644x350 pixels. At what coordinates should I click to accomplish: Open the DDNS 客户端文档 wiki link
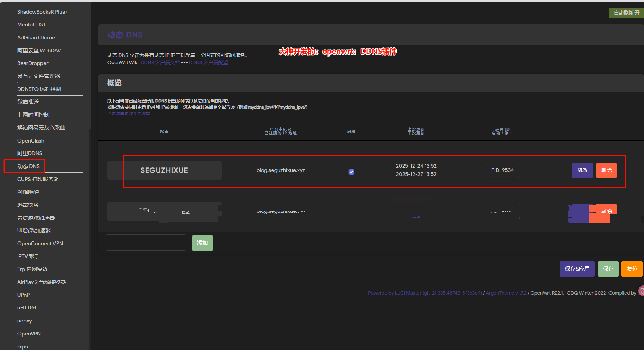click(x=160, y=63)
